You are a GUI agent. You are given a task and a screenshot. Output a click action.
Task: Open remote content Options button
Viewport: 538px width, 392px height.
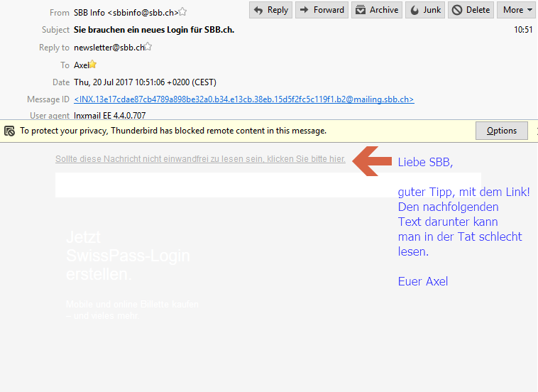pos(501,131)
